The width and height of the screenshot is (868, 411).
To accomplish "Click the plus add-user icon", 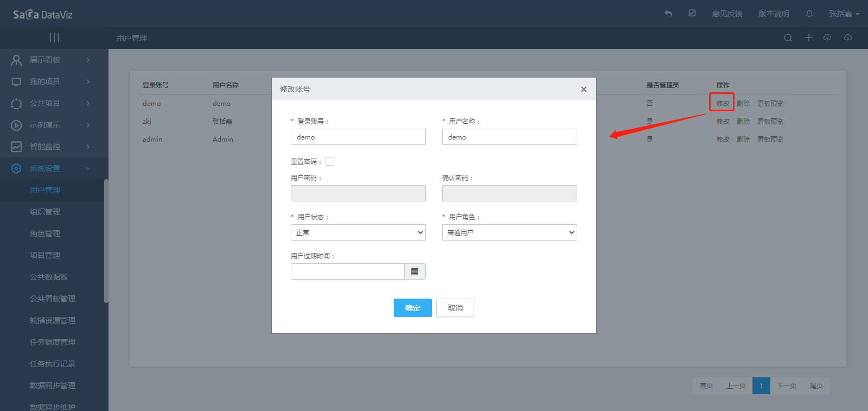I will point(809,37).
